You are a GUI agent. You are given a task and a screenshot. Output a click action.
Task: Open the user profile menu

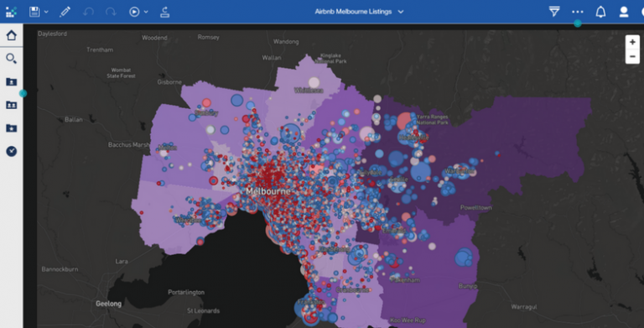coord(624,12)
